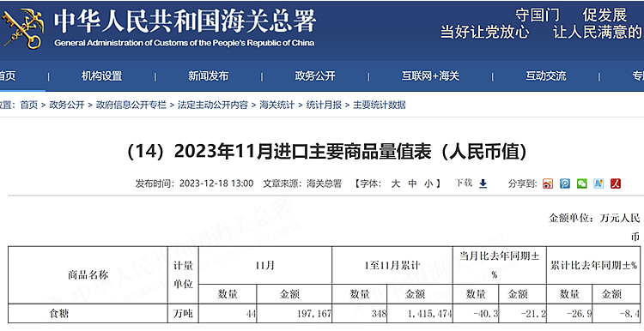Open the 互联网+海关 navigation menu
Image resolution: width=644 pixels, height=331 pixels.
(430, 75)
